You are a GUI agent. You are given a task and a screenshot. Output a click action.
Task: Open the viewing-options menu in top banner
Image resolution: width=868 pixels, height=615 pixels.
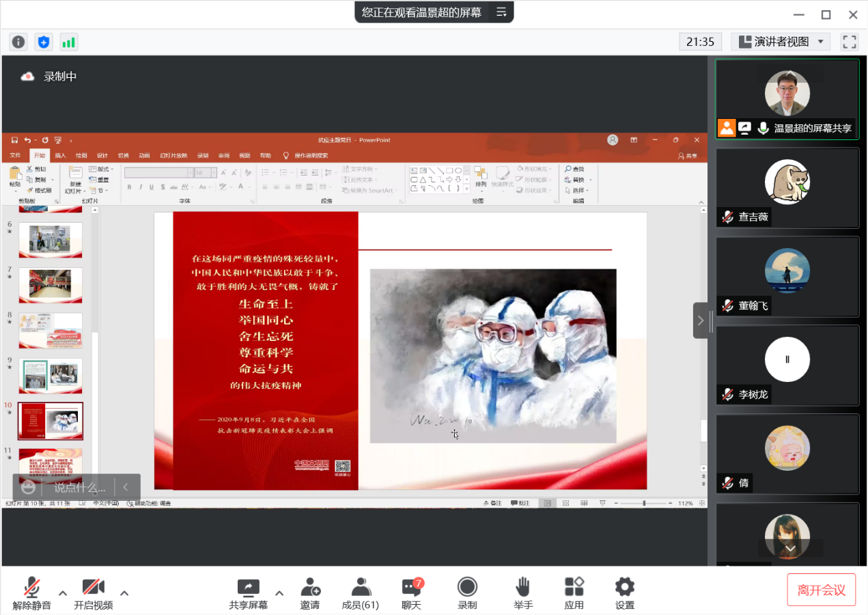[x=501, y=12]
